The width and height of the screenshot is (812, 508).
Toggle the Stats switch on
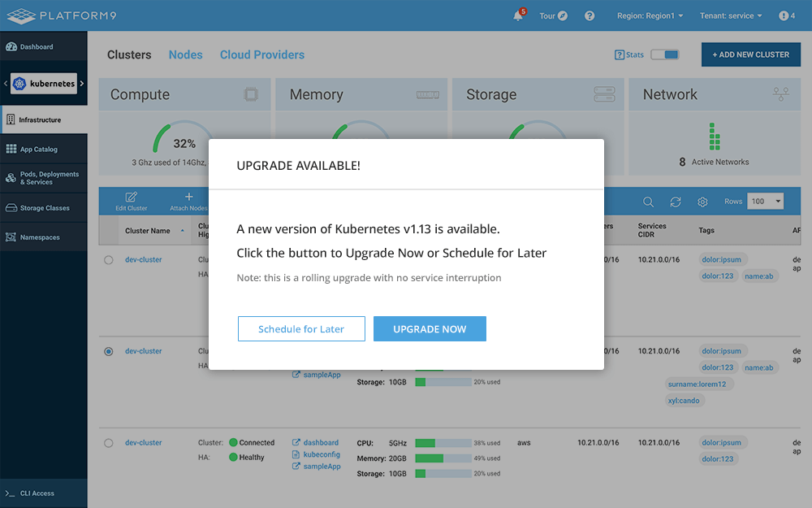click(x=666, y=54)
